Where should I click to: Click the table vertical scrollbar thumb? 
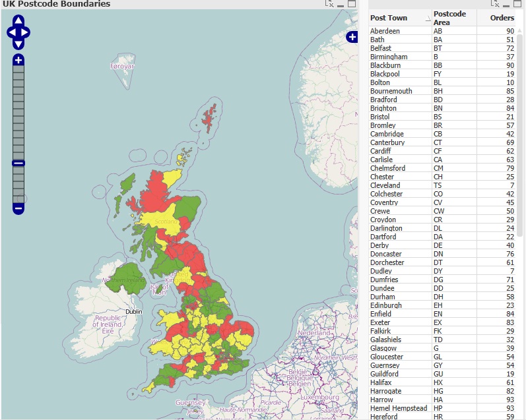pos(519,135)
